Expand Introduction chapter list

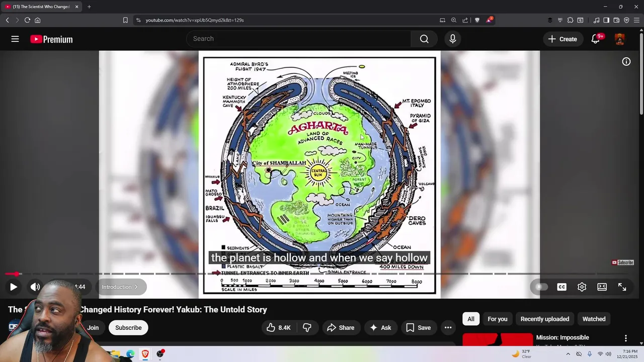(x=120, y=287)
